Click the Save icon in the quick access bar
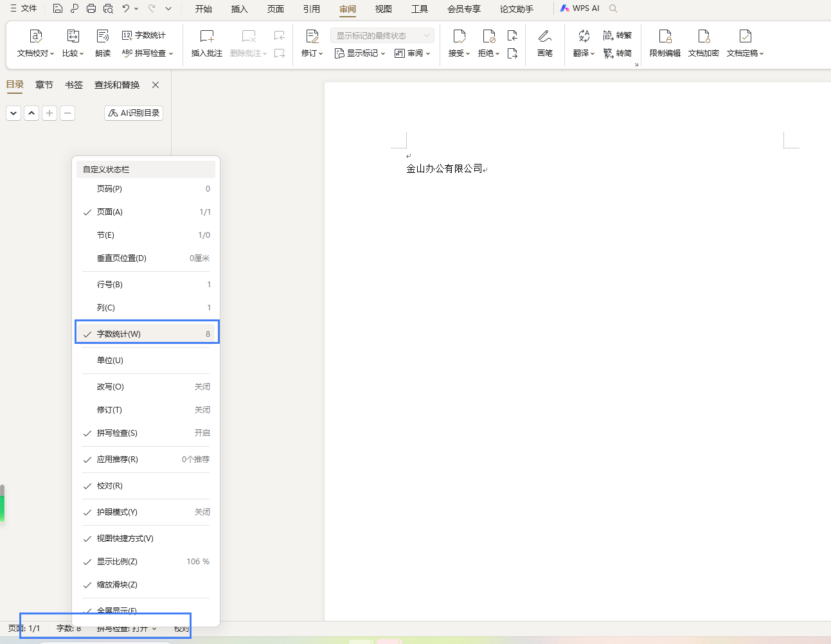This screenshot has width=831, height=644. point(58,8)
